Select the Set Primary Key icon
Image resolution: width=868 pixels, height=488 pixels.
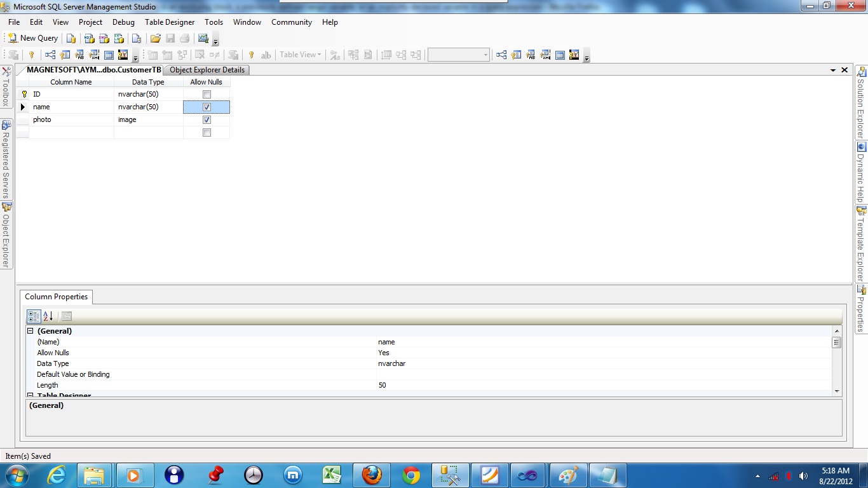pos(31,55)
